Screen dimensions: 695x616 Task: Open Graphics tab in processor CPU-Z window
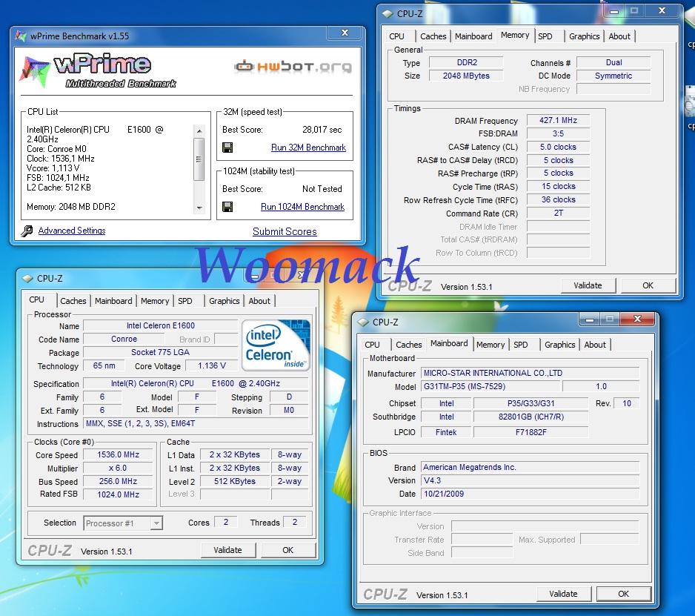(x=225, y=301)
